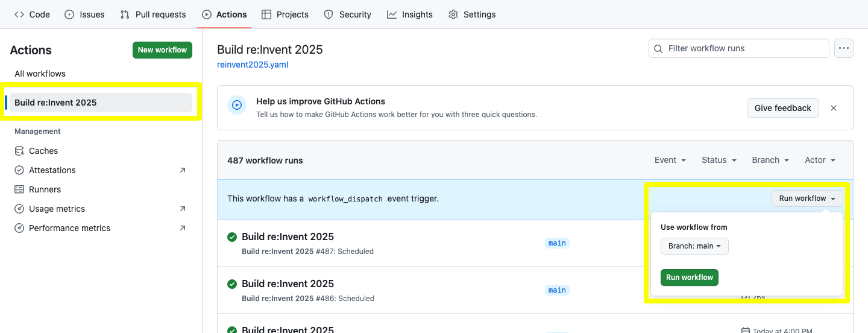Expand the Actor filter dropdown
Image resolution: width=868 pixels, height=333 pixels.
click(x=820, y=160)
